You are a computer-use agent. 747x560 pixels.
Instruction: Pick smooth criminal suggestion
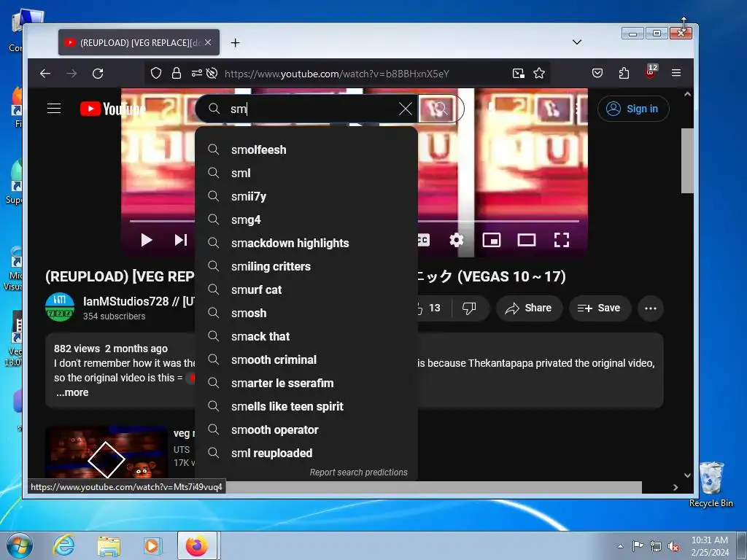tap(306, 359)
